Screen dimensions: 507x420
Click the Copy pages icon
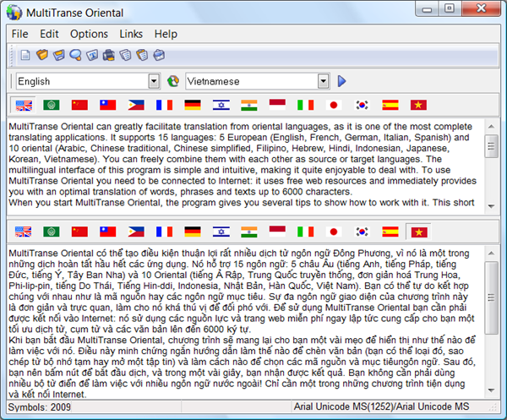tap(125, 55)
